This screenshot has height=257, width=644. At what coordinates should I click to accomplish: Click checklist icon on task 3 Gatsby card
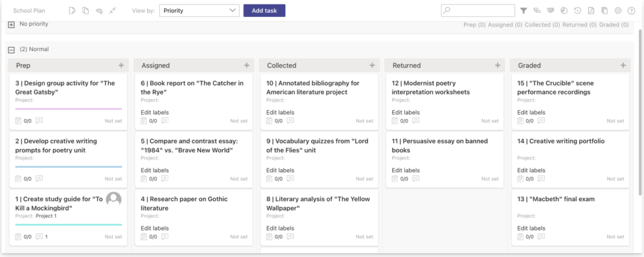18,120
